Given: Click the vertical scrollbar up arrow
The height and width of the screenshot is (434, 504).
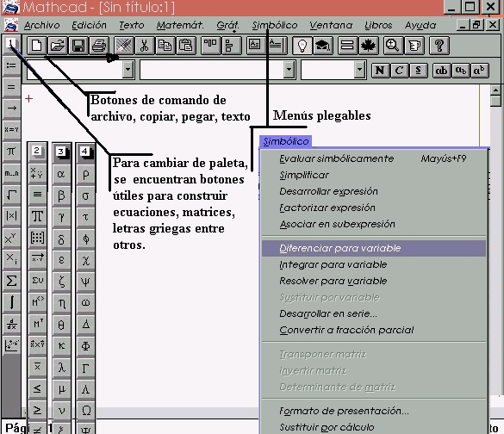Looking at the screenshot, I should [495, 90].
